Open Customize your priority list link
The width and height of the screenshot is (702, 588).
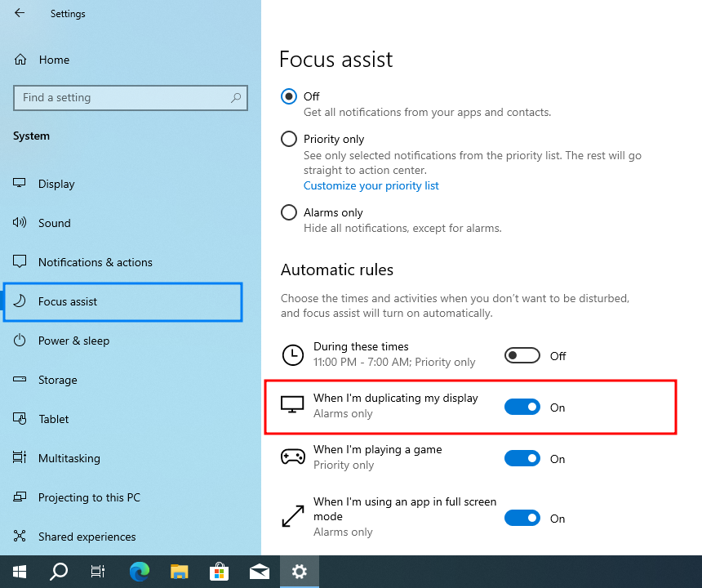371,185
